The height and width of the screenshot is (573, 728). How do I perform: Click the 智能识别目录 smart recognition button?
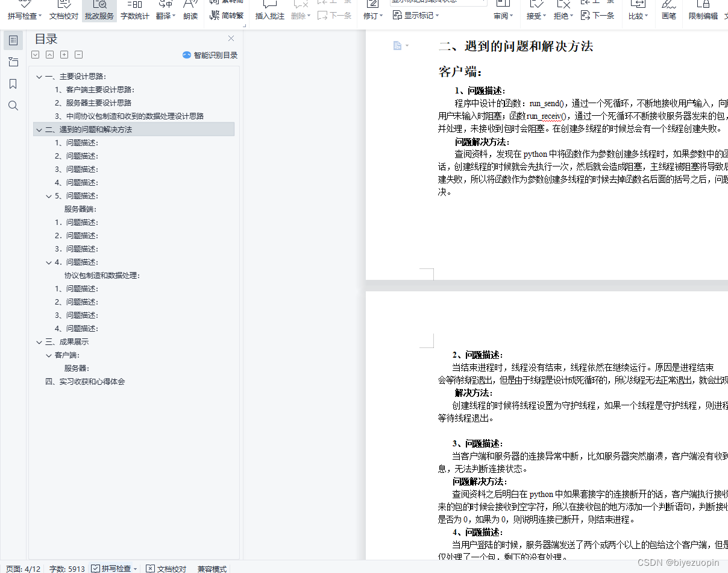coord(209,55)
